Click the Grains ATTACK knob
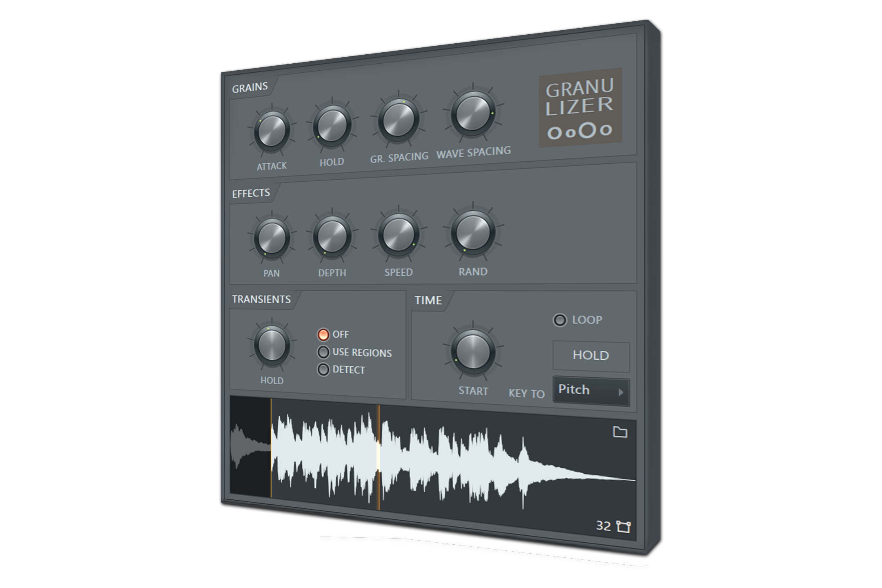The width and height of the screenshot is (882, 588). pyautogui.click(x=272, y=131)
